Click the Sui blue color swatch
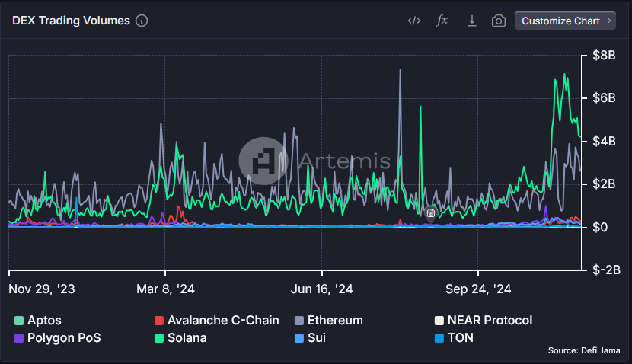Viewport: 632px width, 364px height. [299, 338]
